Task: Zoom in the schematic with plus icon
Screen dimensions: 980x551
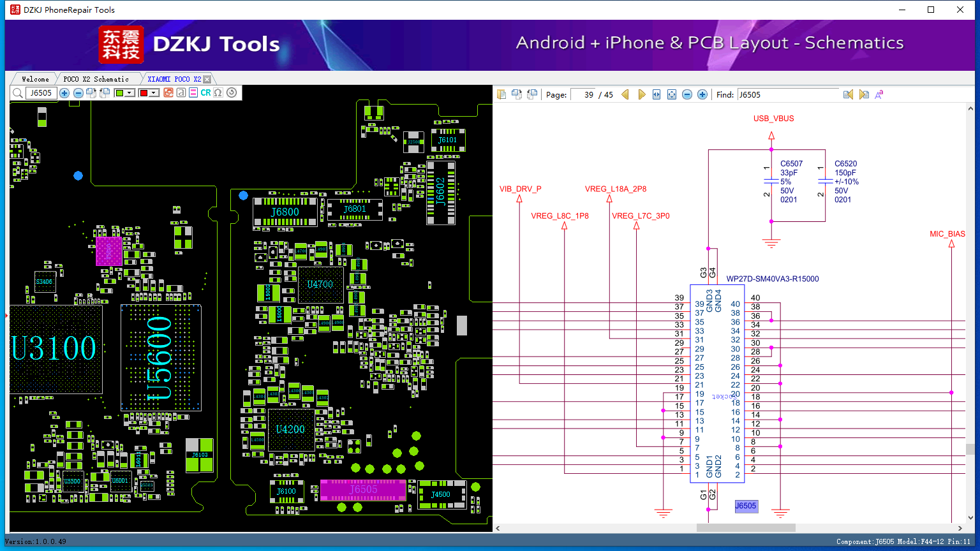Action: pos(702,94)
